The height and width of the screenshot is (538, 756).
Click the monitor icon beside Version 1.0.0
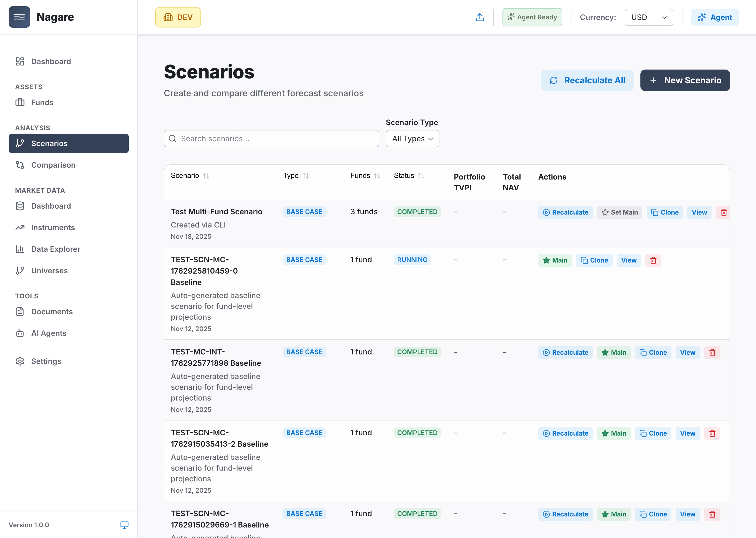coord(124,525)
